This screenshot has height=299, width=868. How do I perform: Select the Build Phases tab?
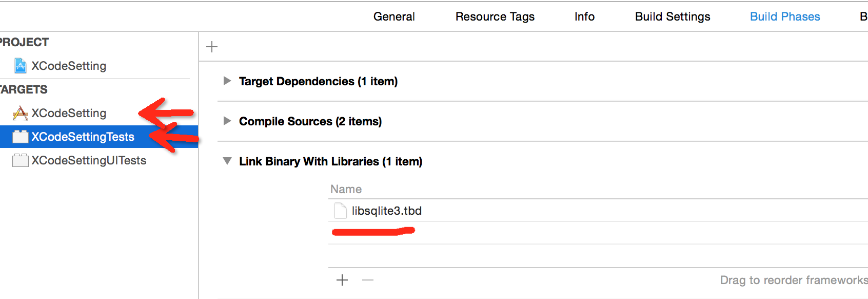[785, 16]
